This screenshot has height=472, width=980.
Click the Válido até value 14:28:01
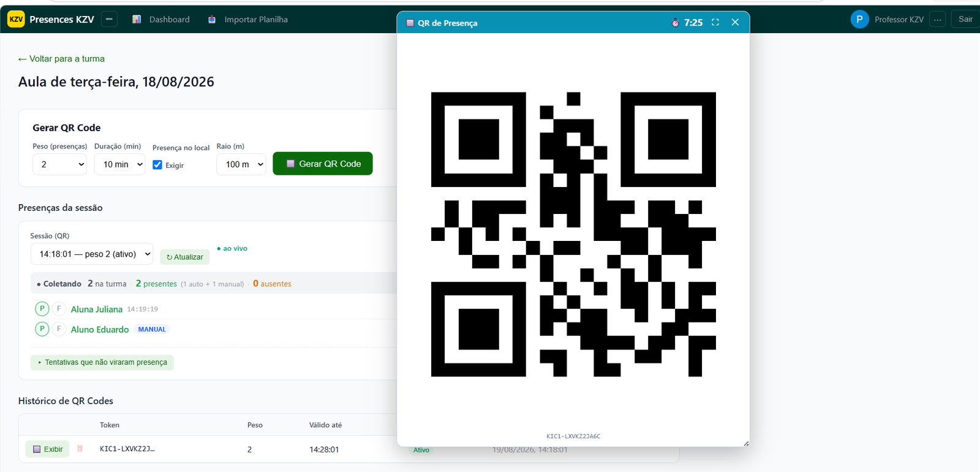[x=324, y=449]
